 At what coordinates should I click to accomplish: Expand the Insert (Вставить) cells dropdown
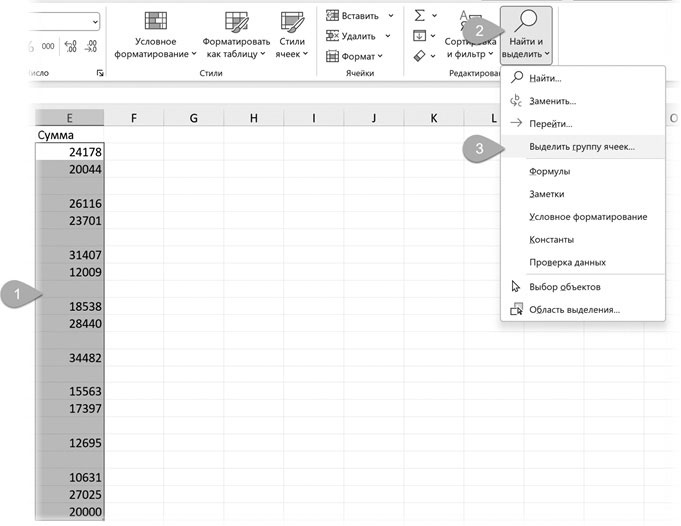coord(390,16)
